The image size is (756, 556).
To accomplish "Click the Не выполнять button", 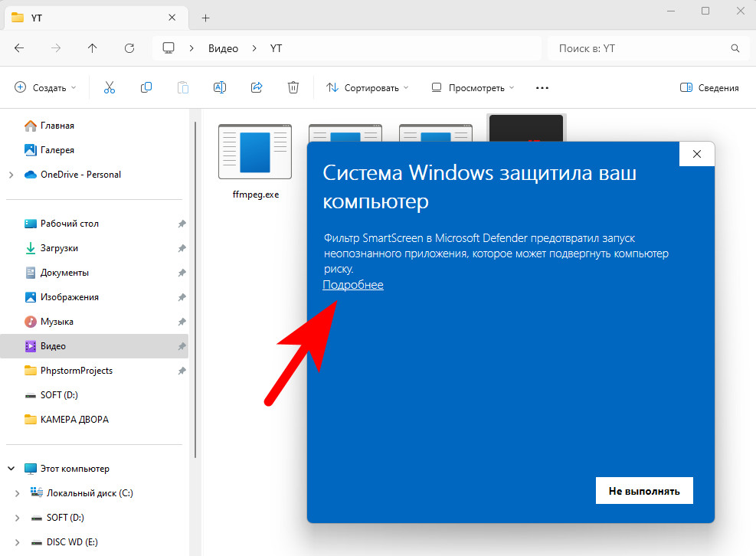I will (x=644, y=491).
